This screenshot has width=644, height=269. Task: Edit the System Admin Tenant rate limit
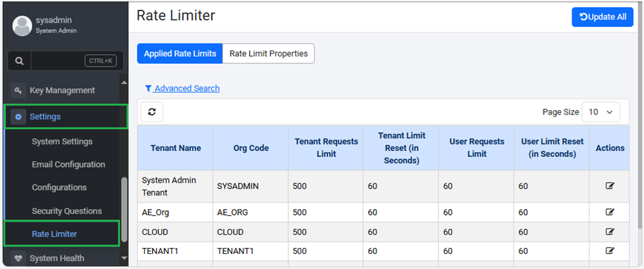610,186
